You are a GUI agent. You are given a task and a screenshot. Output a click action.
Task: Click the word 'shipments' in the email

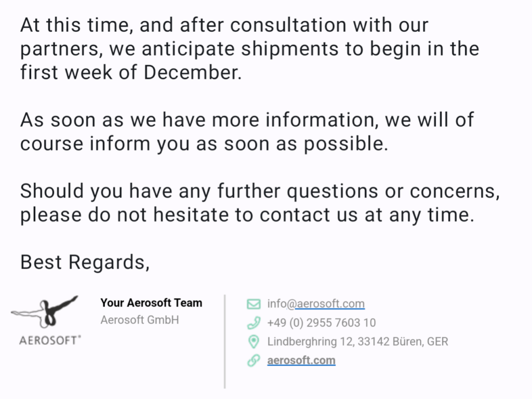(x=290, y=49)
